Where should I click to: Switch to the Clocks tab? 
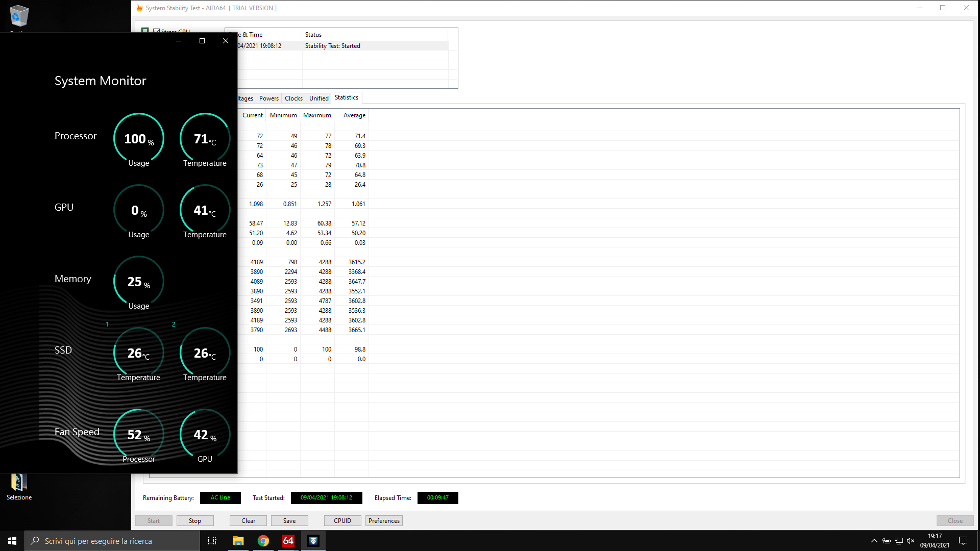pos(293,98)
